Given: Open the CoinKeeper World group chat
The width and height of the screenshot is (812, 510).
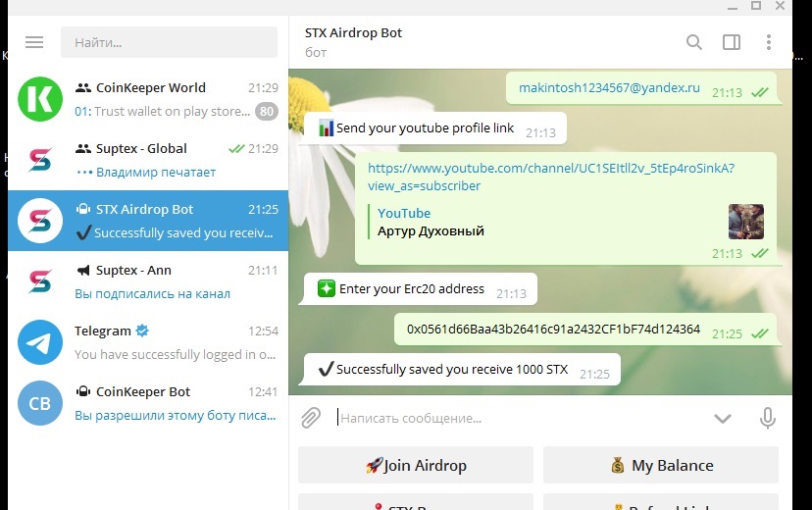Looking at the screenshot, I should click(148, 99).
